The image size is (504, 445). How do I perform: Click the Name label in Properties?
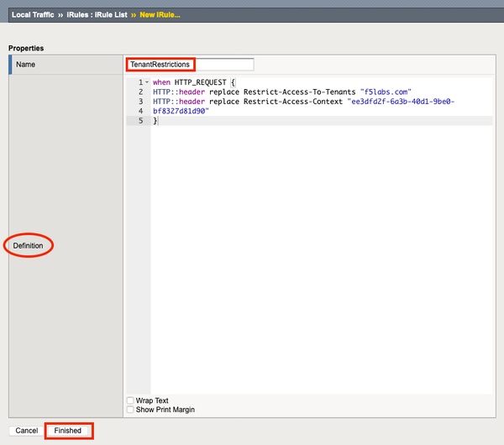pos(25,65)
